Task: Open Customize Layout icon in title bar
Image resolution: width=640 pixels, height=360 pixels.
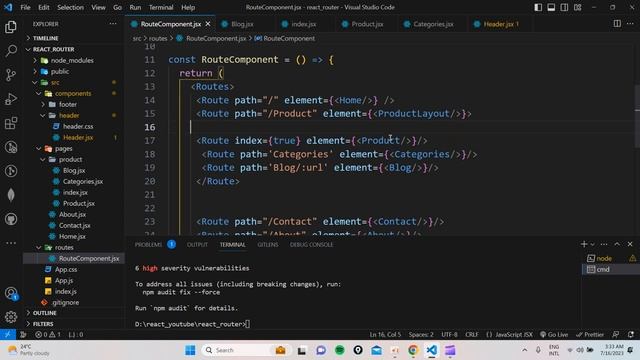Action: [578, 7]
